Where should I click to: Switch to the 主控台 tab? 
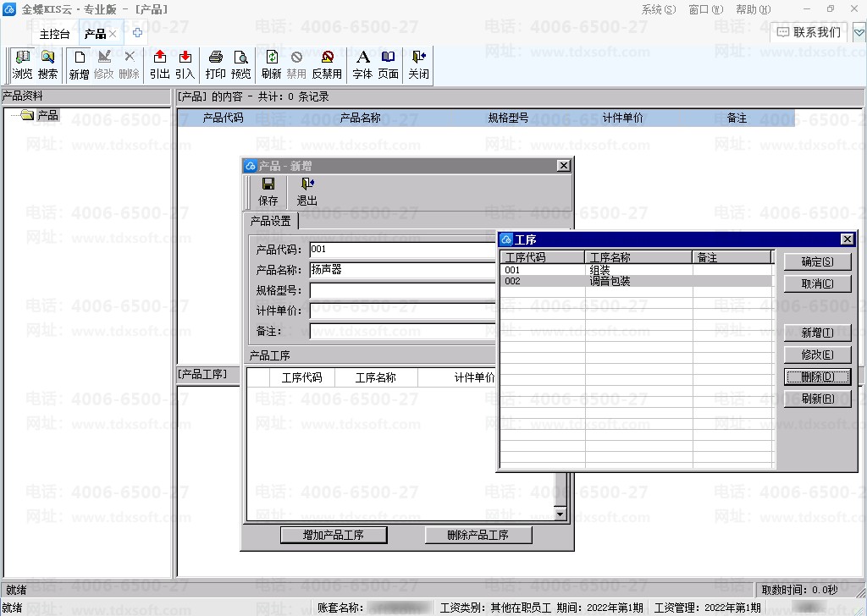(54, 34)
